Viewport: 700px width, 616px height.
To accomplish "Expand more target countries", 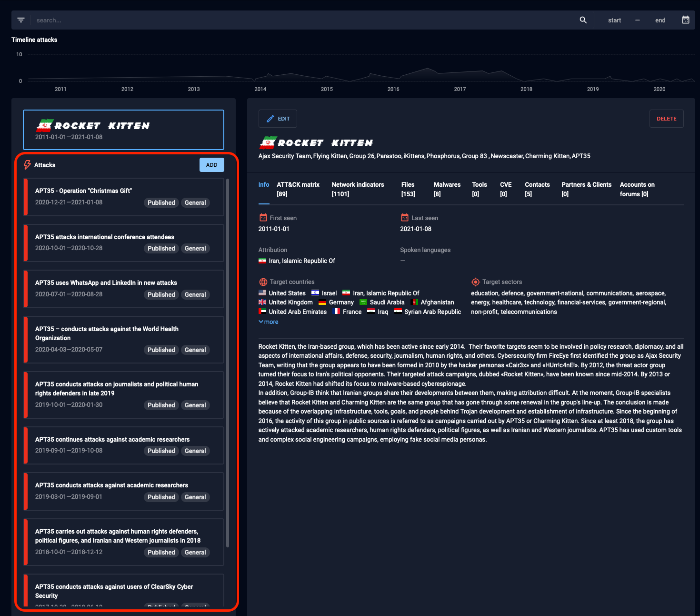I will click(x=269, y=322).
